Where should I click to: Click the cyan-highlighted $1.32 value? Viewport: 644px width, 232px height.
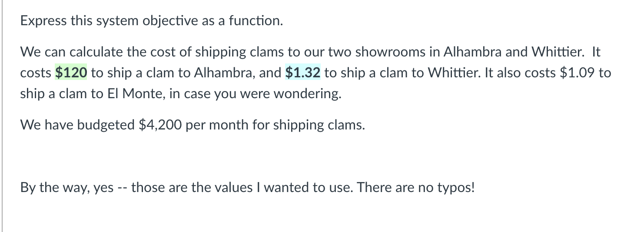pos(303,73)
